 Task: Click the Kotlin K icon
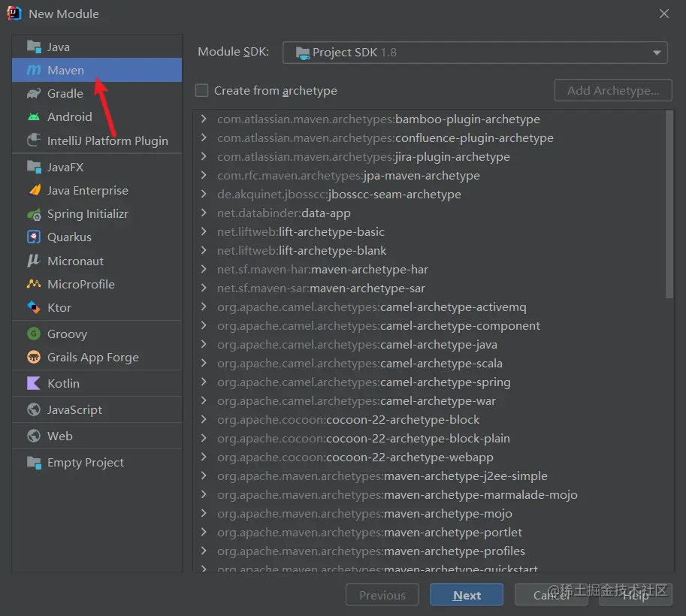34,383
